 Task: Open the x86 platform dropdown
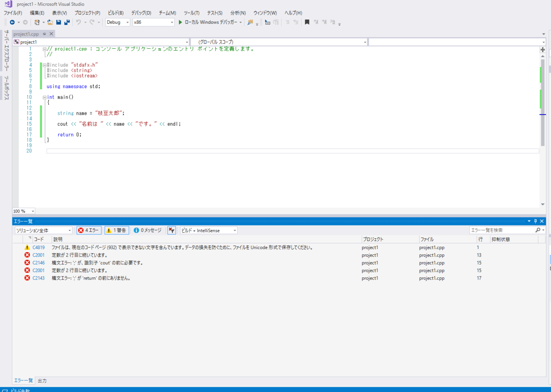154,22
